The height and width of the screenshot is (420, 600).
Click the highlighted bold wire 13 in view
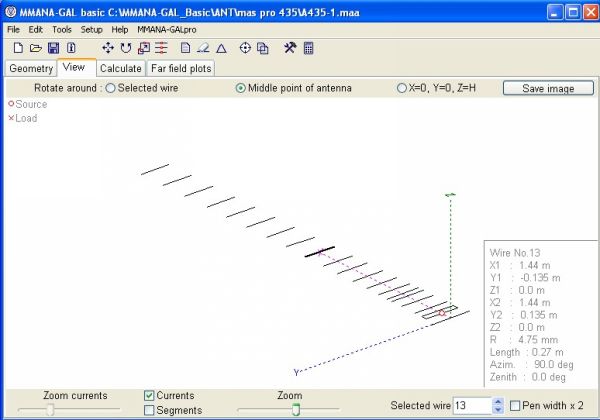[320, 252]
